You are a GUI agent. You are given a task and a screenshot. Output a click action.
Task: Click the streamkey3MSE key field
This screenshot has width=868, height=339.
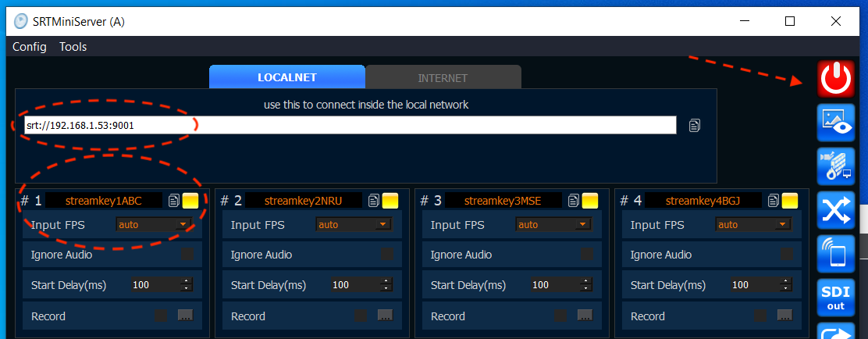click(x=503, y=201)
